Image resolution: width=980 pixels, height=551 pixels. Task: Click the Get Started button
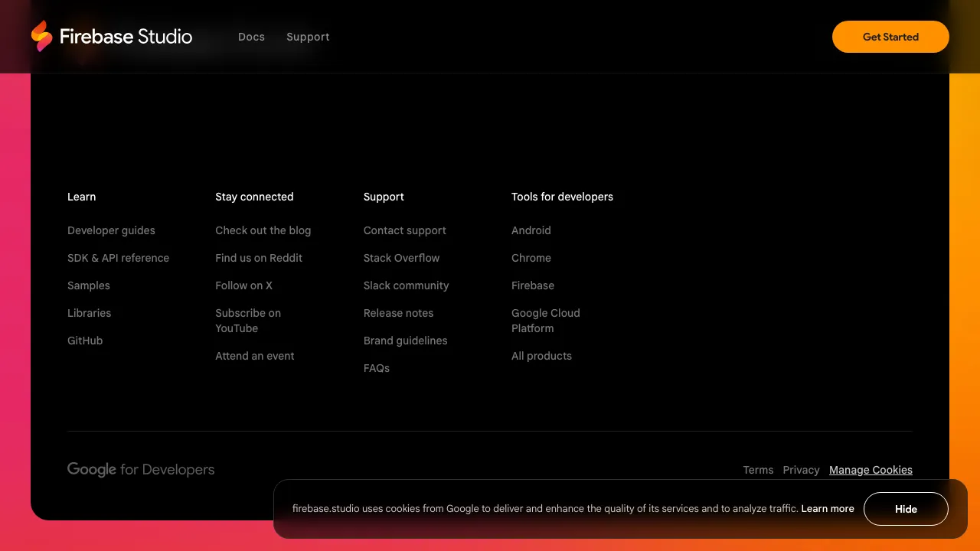[x=890, y=36]
